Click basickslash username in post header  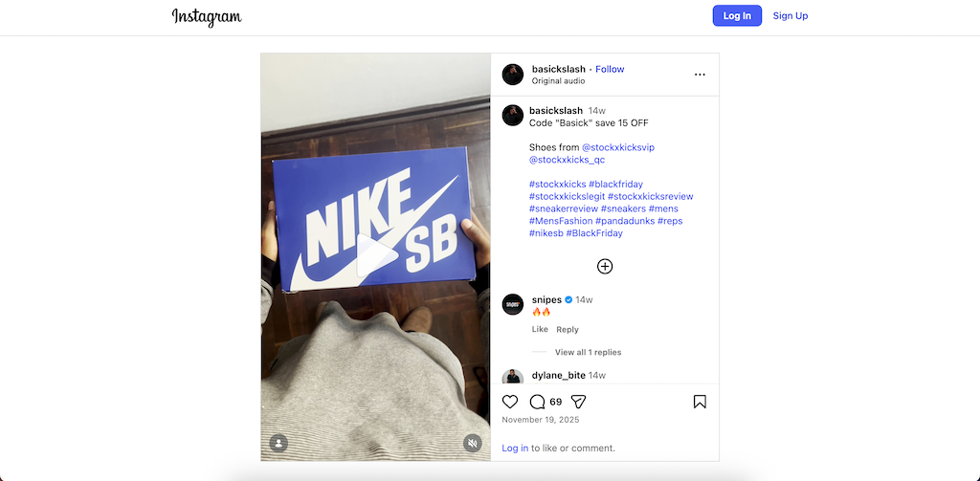[x=559, y=69]
